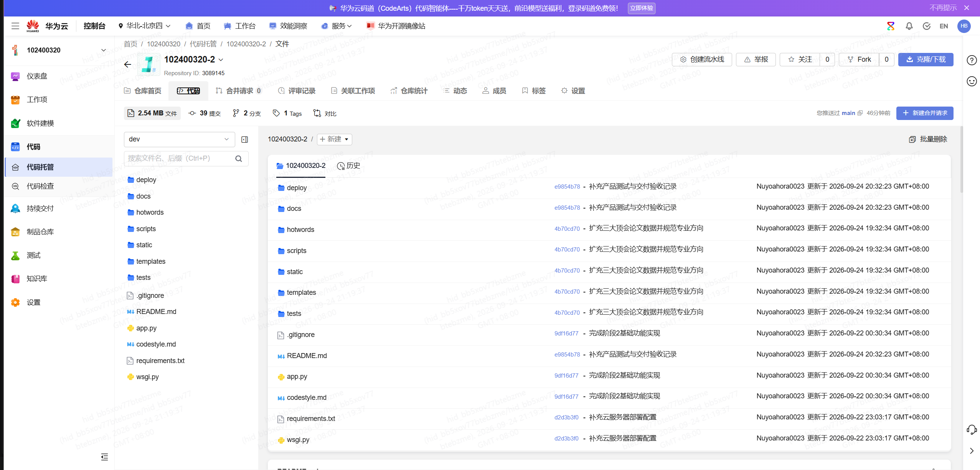Open the help question mark icon

pyautogui.click(x=972, y=60)
